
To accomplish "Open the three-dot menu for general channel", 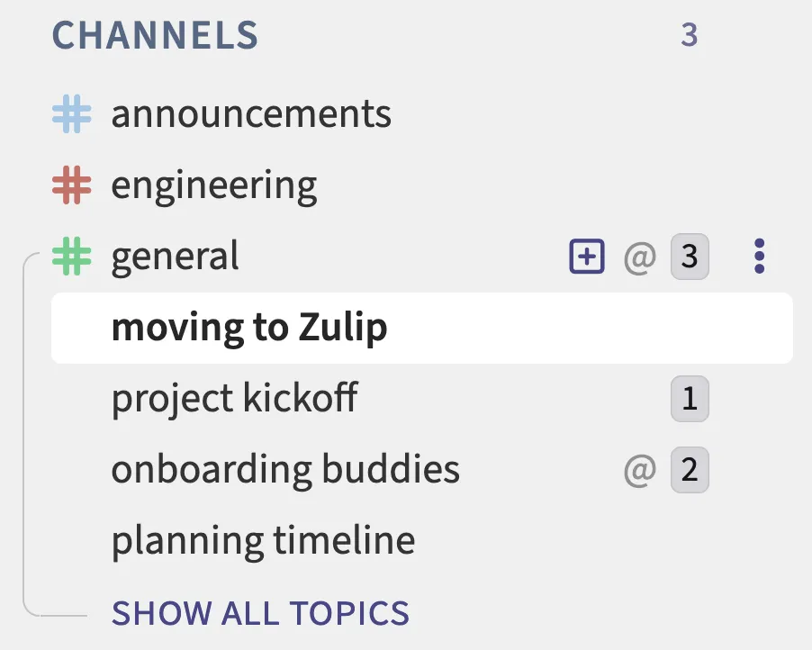I will [759, 257].
